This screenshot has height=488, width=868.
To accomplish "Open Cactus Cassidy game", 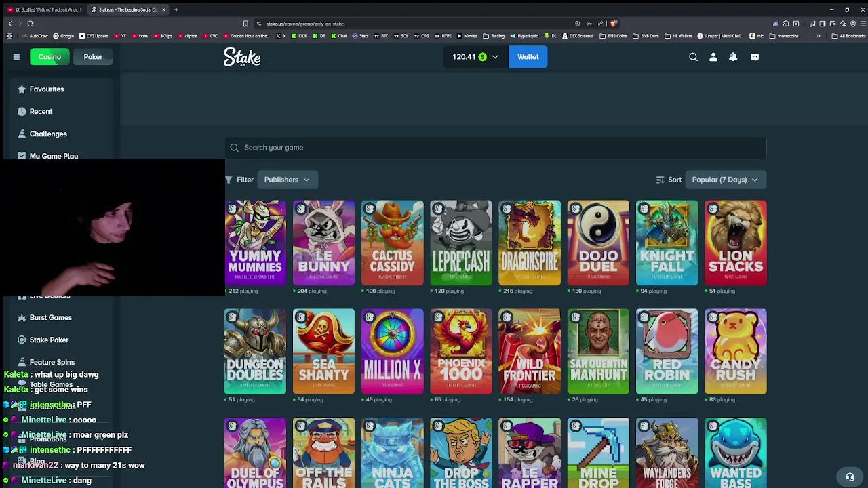I will click(392, 243).
